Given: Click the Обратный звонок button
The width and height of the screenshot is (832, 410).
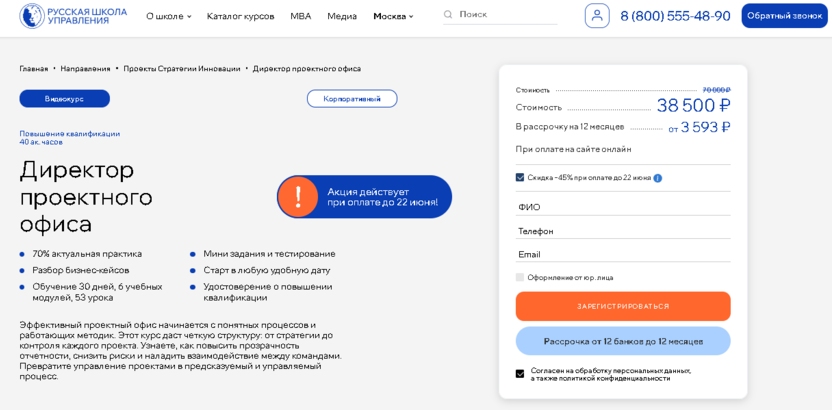Looking at the screenshot, I should pyautogui.click(x=784, y=16).
